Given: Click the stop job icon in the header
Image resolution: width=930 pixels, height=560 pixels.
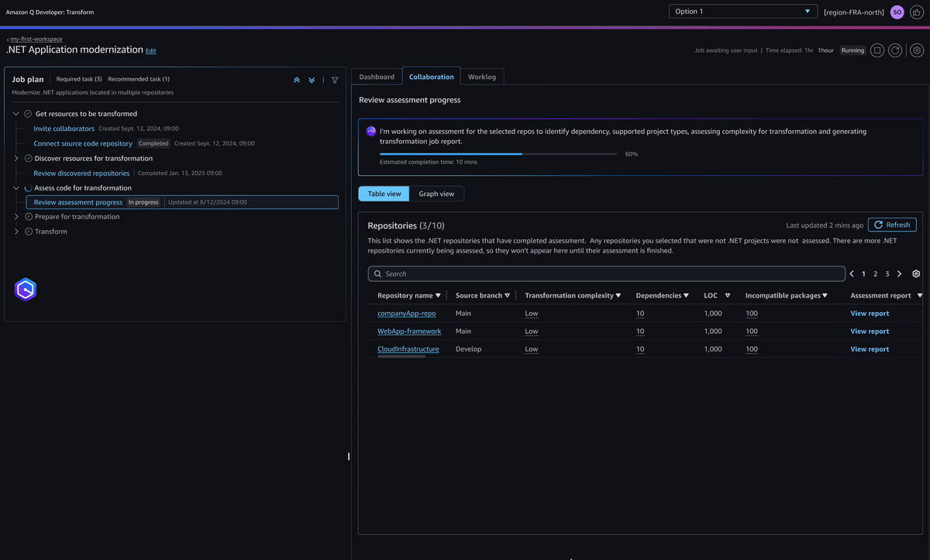Looking at the screenshot, I should (x=878, y=50).
